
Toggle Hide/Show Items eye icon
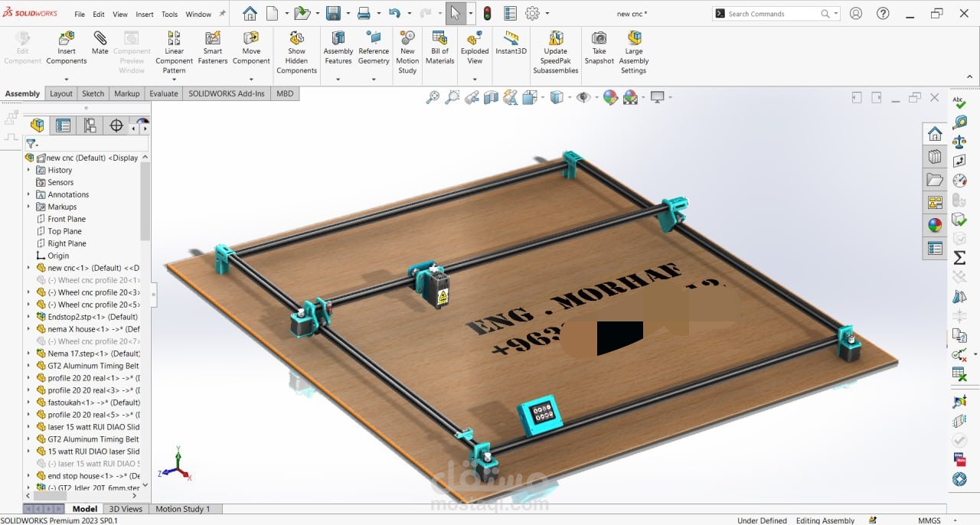[x=583, y=97]
